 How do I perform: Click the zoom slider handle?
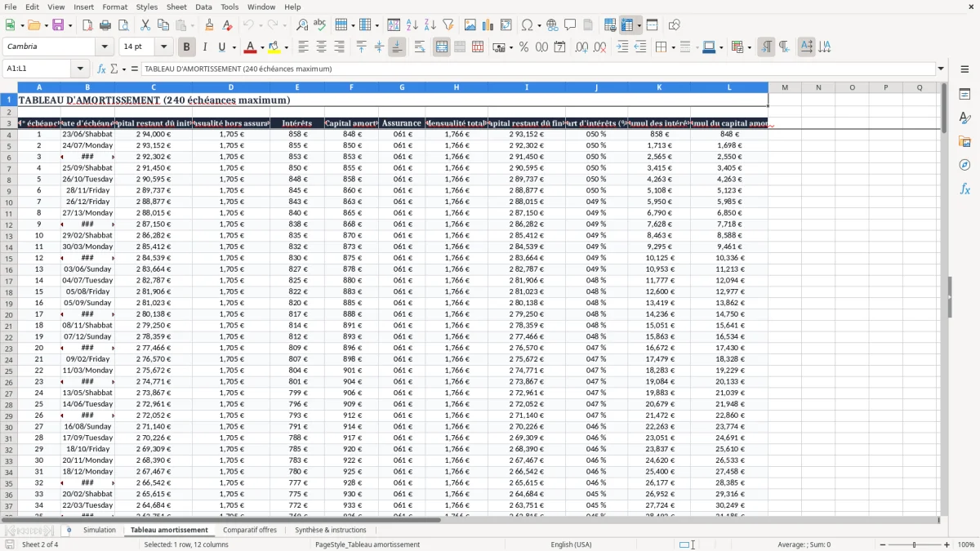(x=915, y=544)
